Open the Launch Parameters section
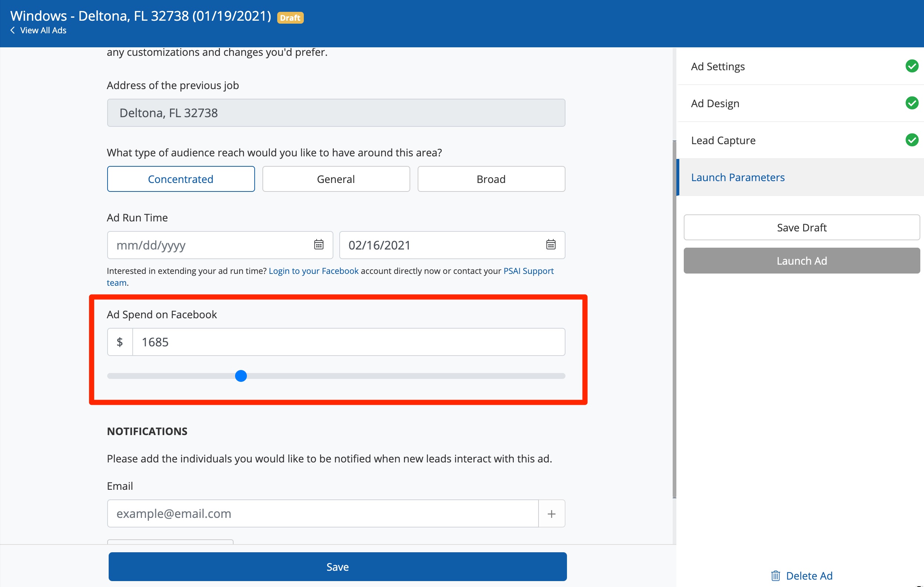 coord(737,177)
